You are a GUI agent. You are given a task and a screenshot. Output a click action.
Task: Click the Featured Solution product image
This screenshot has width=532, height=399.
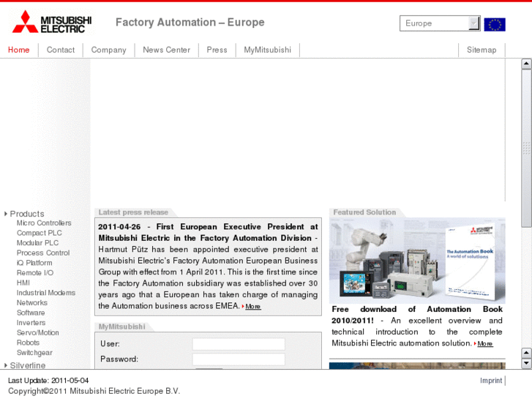pyautogui.click(x=417, y=261)
